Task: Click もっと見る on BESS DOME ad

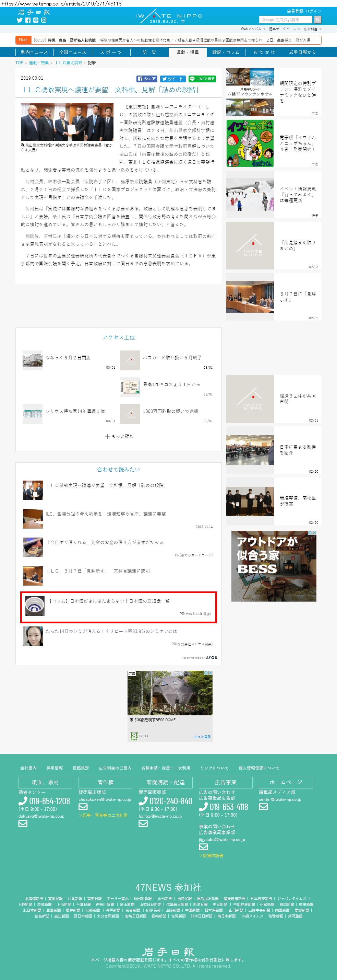Action: point(202,737)
